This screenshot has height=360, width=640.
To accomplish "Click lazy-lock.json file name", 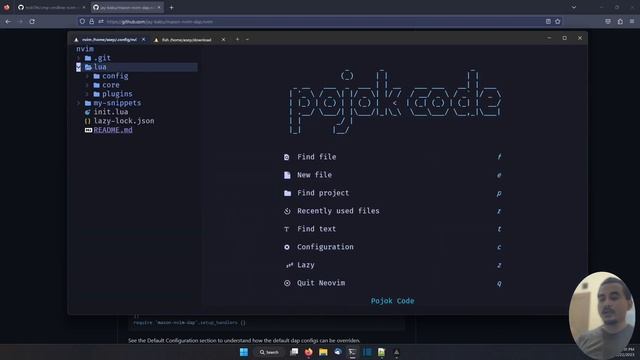I will tap(124, 121).
